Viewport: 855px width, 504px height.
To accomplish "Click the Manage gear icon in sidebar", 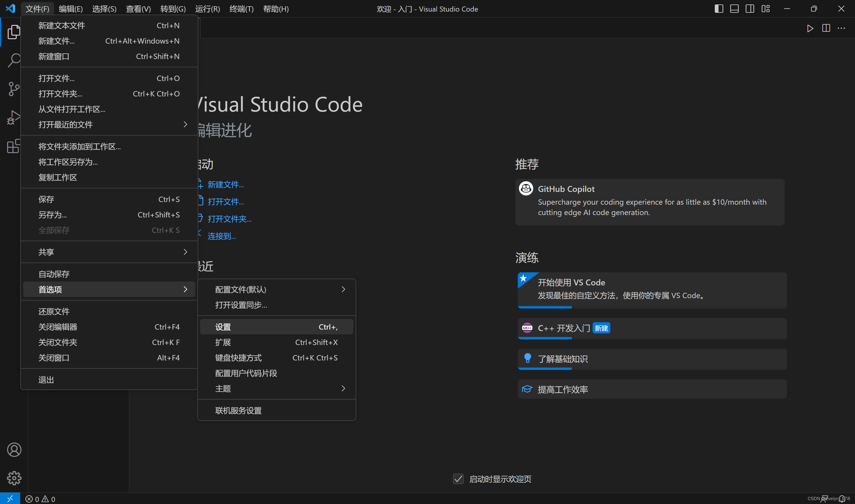I will 14,478.
